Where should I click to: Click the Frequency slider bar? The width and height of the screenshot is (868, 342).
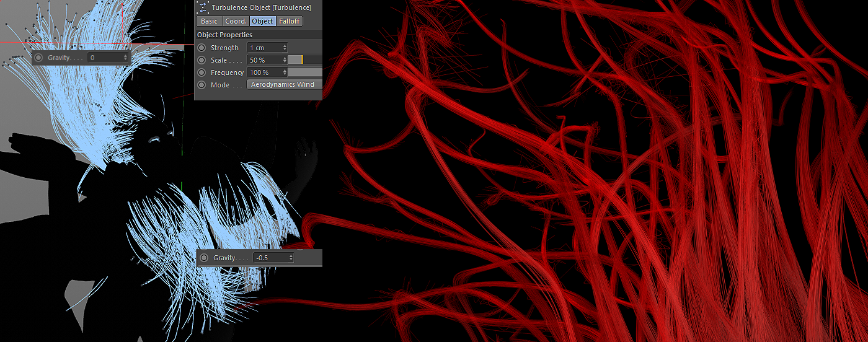point(305,72)
